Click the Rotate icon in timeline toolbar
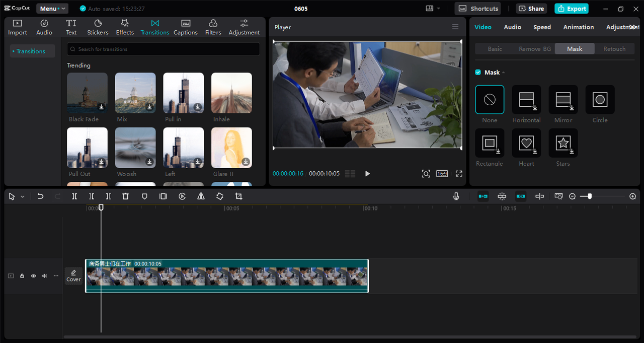 (x=220, y=196)
